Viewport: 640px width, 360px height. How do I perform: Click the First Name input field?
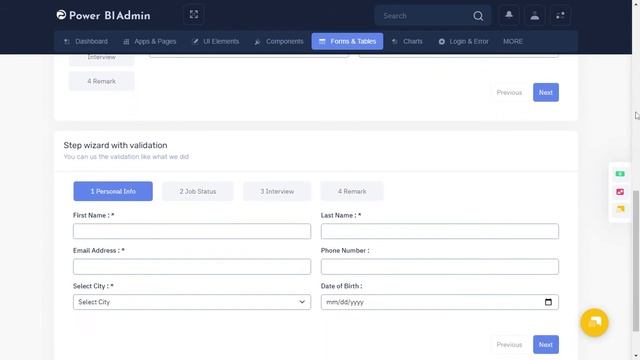point(192,231)
